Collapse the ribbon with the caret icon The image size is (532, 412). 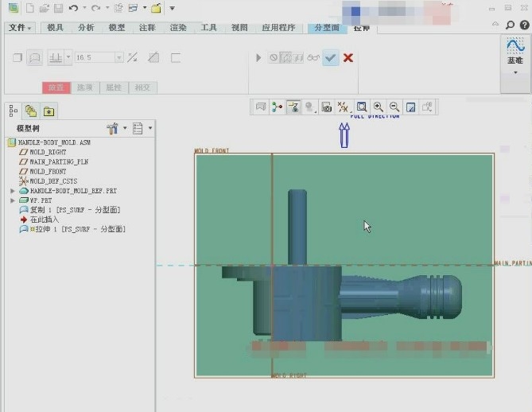point(495,24)
